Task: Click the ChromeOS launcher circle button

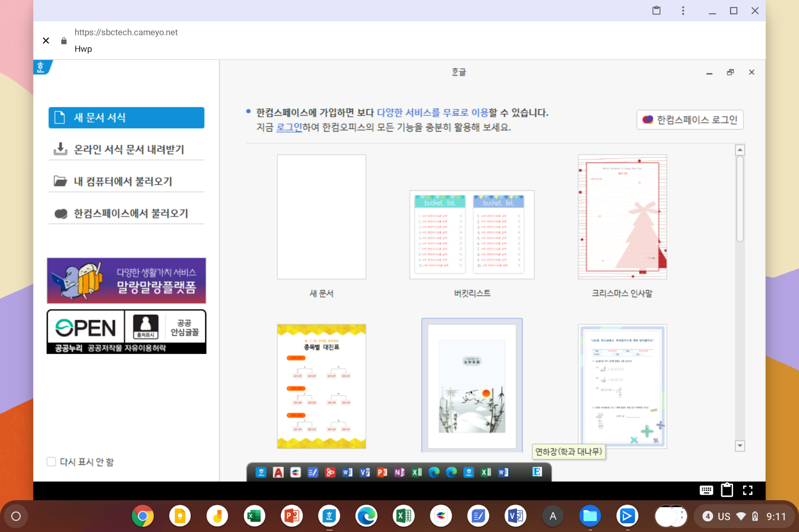Action: click(x=16, y=516)
